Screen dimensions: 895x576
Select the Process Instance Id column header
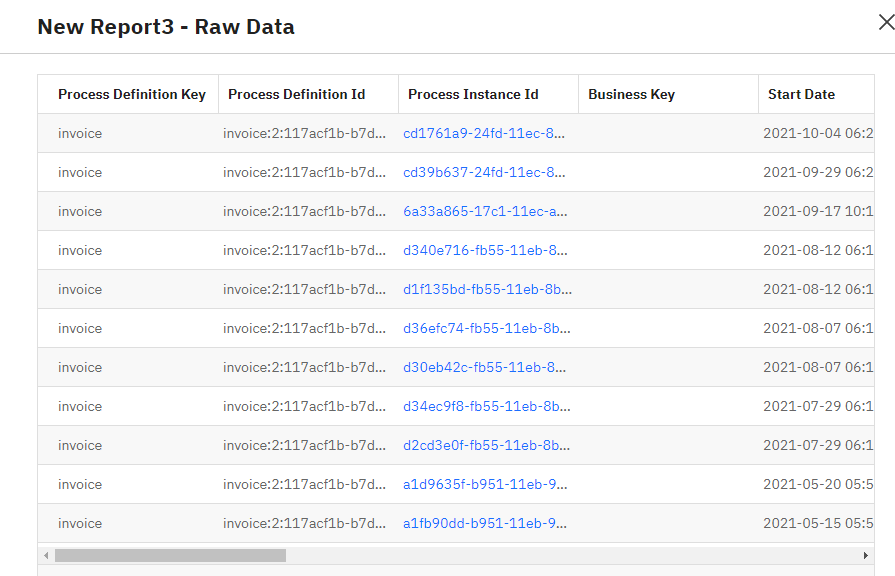point(473,94)
